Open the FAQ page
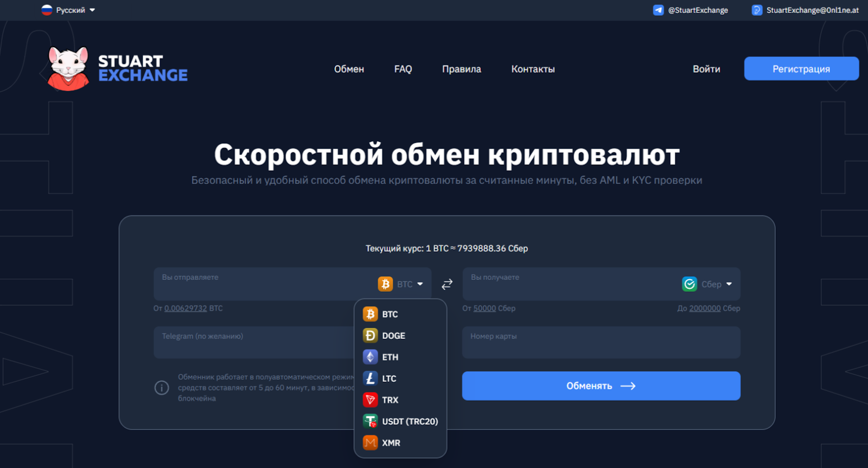868x468 pixels. point(403,69)
